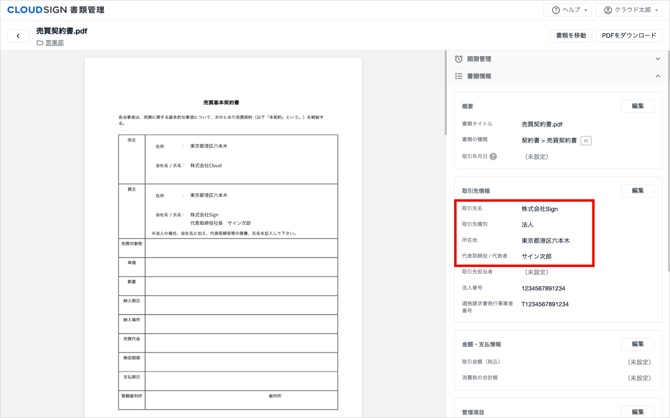Viewport: 670px width, 418px height.
Task: Click the 書類情報 section header label
Action: (479, 76)
